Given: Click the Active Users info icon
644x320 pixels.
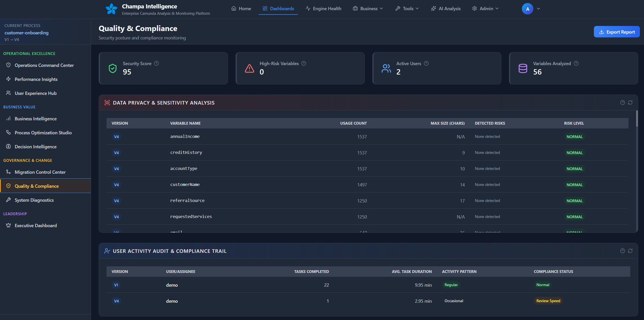Looking at the screenshot, I should tap(426, 63).
